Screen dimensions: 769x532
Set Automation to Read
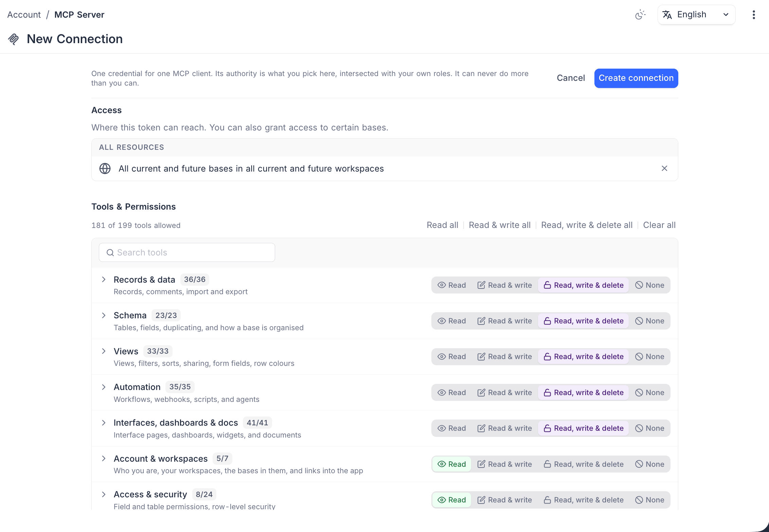point(452,392)
